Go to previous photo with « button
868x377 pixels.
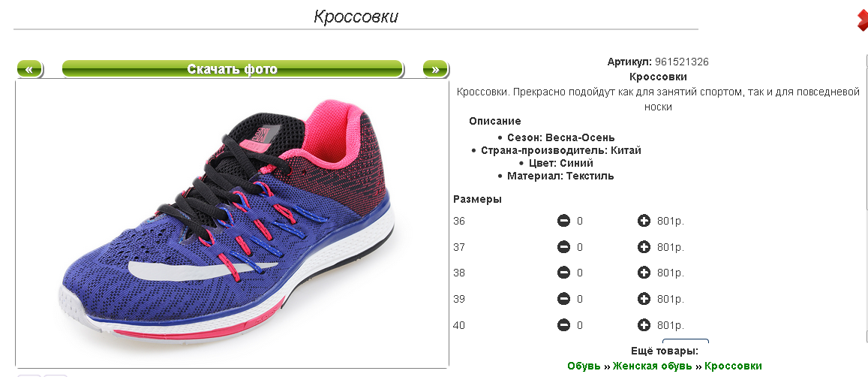[x=29, y=69]
